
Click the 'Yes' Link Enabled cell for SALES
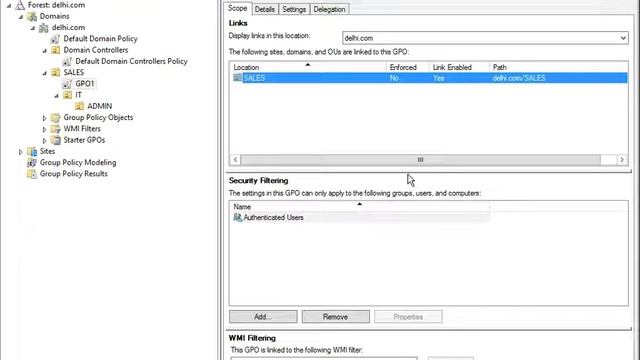coord(438,78)
